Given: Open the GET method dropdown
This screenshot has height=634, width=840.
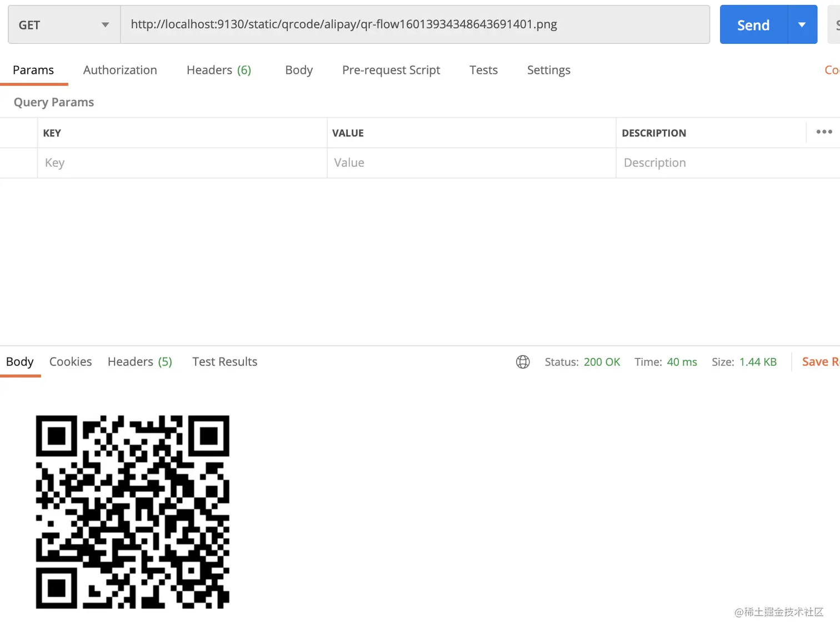Looking at the screenshot, I should (x=64, y=25).
